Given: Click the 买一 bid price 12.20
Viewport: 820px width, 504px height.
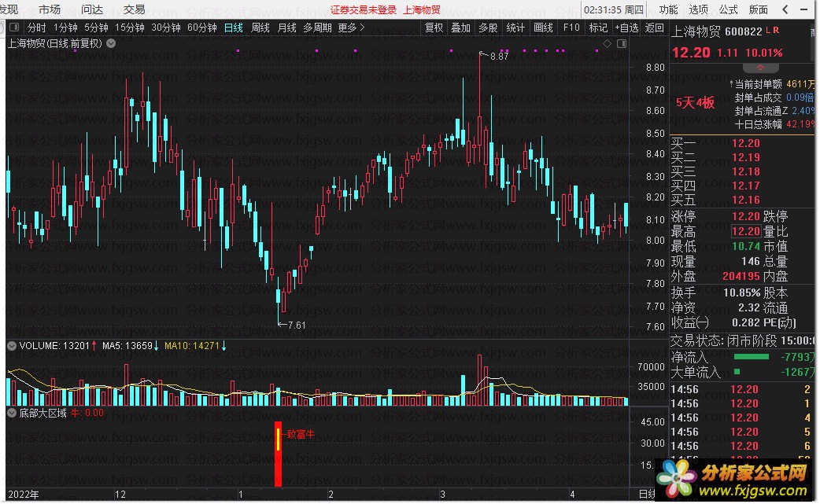Looking at the screenshot, I should pos(746,143).
